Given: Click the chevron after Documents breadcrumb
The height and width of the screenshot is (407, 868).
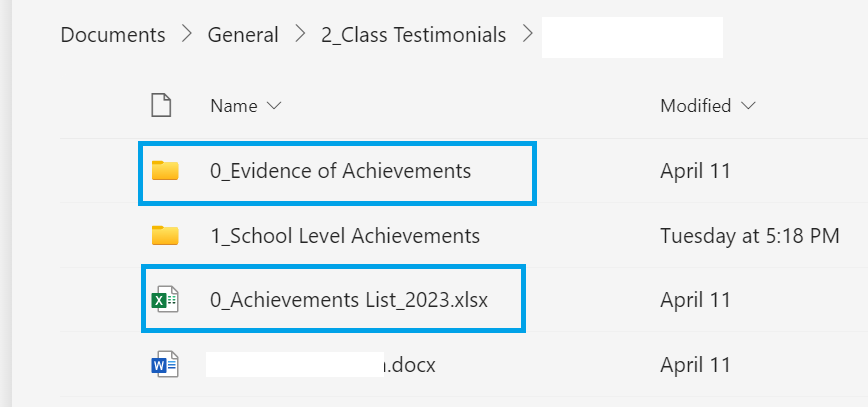Looking at the screenshot, I should pos(187,35).
